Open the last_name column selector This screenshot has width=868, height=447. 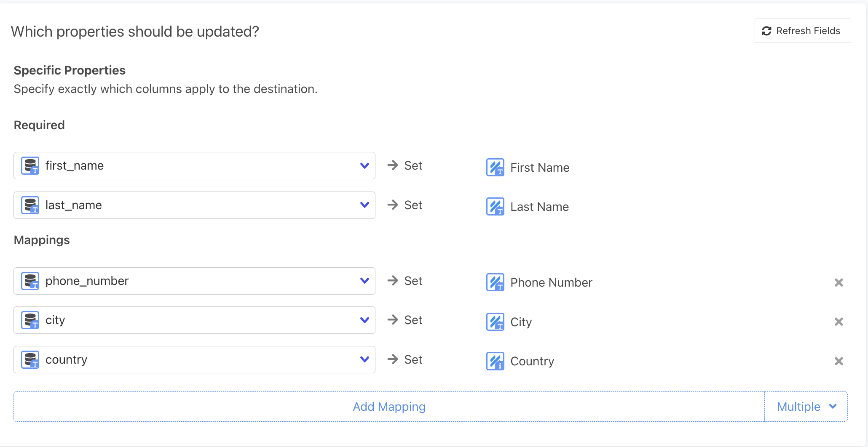click(364, 205)
